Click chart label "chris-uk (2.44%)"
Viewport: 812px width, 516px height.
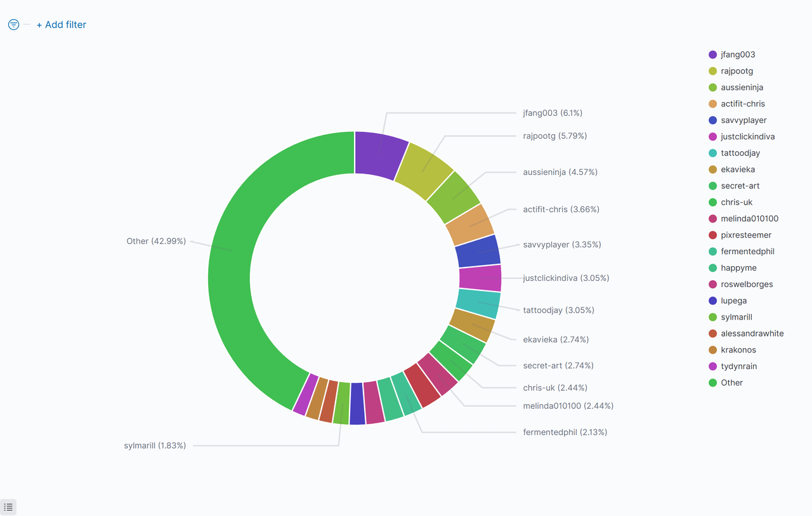click(x=555, y=387)
